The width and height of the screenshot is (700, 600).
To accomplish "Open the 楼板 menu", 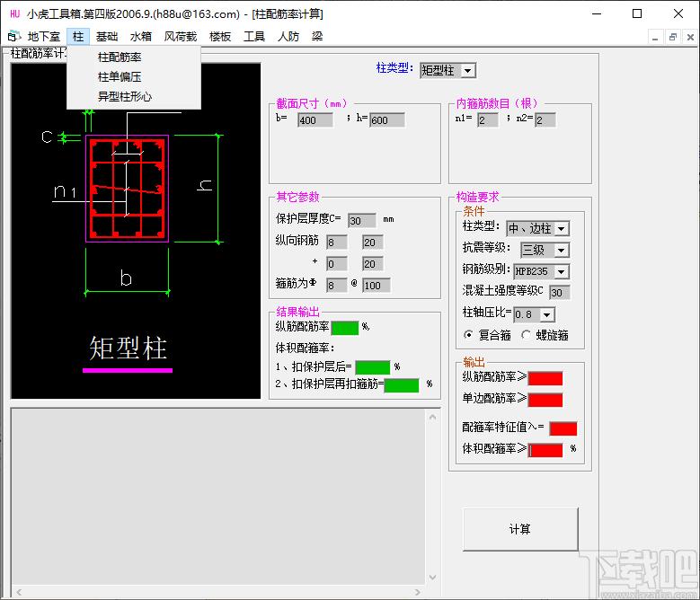I will coord(220,37).
